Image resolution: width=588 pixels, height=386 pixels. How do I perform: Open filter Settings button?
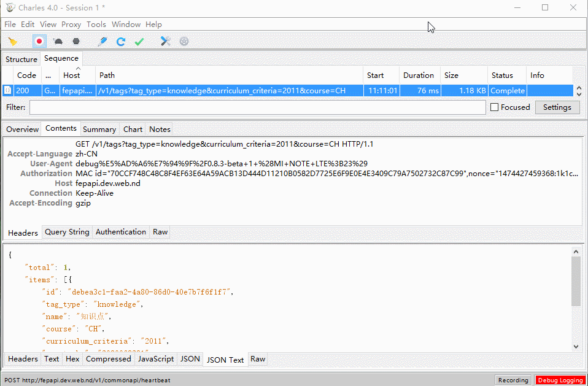557,107
